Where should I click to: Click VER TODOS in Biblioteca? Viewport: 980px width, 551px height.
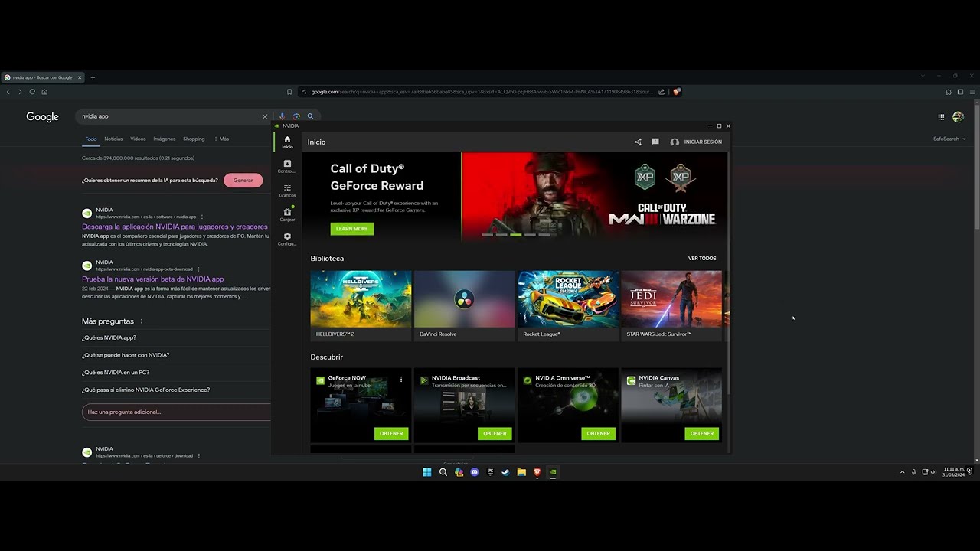coord(702,259)
